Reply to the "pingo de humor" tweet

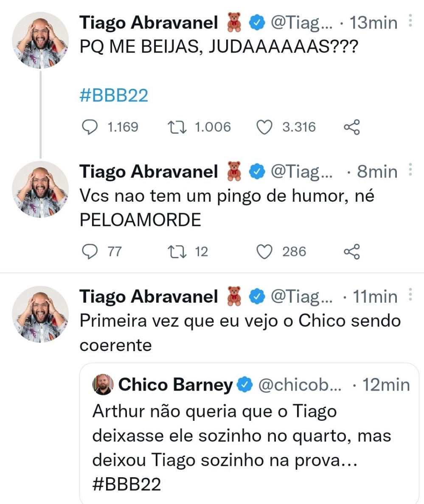(90, 252)
